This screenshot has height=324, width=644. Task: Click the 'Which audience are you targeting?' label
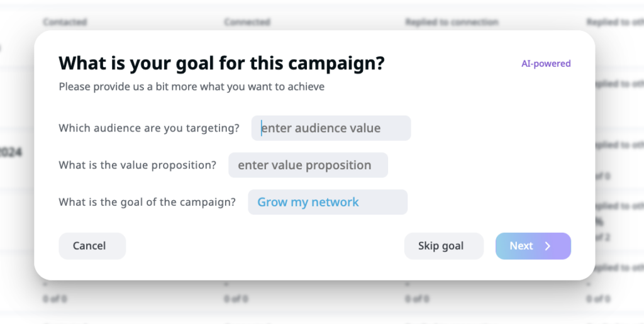149,128
